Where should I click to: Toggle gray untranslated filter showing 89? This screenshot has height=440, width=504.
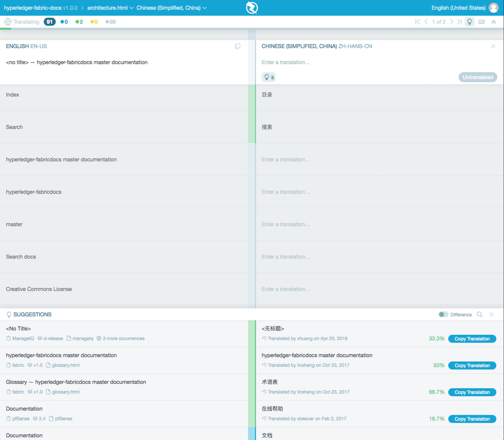[x=110, y=22]
